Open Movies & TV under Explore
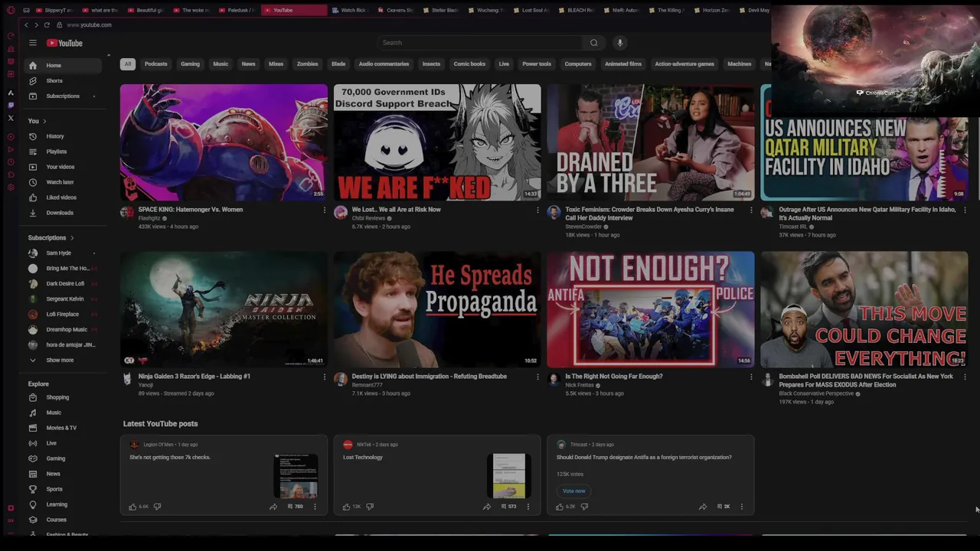The image size is (980, 551). click(62, 428)
